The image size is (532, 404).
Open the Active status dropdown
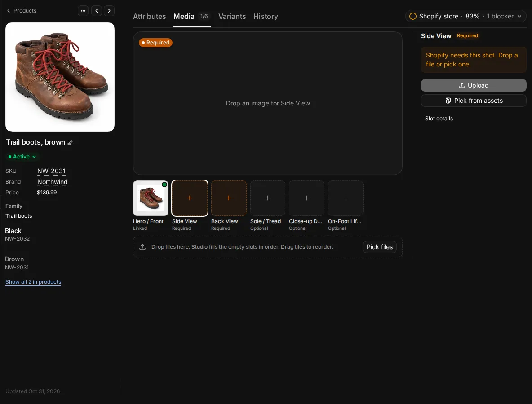22,157
